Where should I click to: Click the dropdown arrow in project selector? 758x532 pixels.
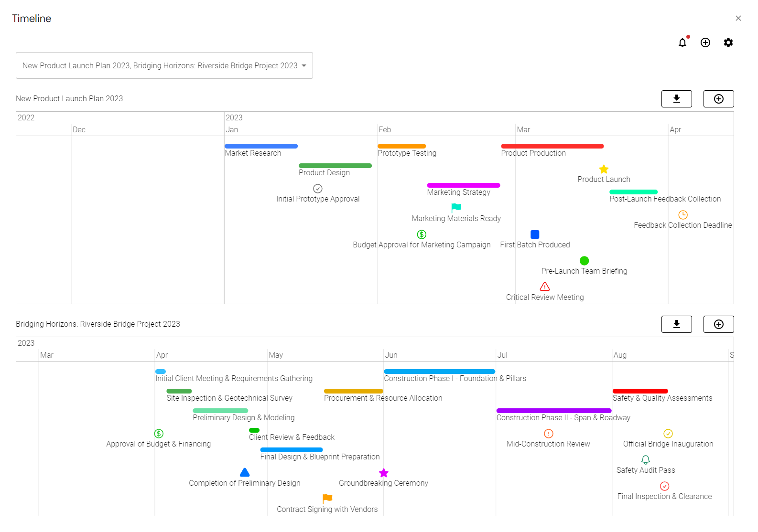tap(304, 66)
